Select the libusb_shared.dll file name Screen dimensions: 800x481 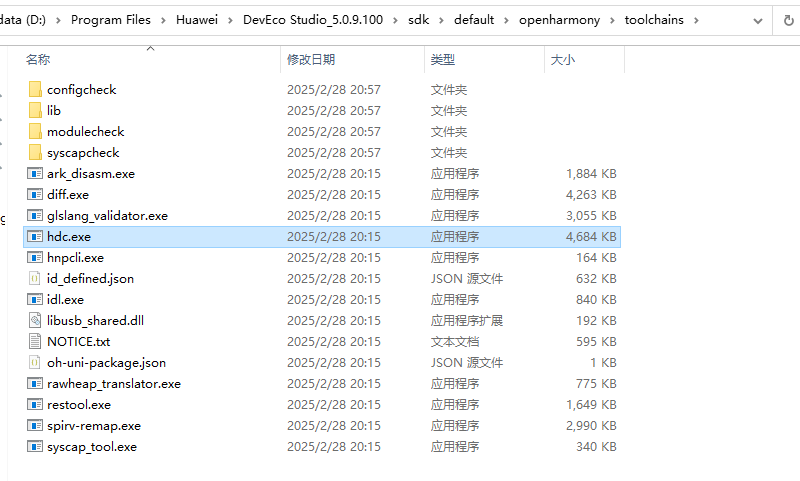95,320
